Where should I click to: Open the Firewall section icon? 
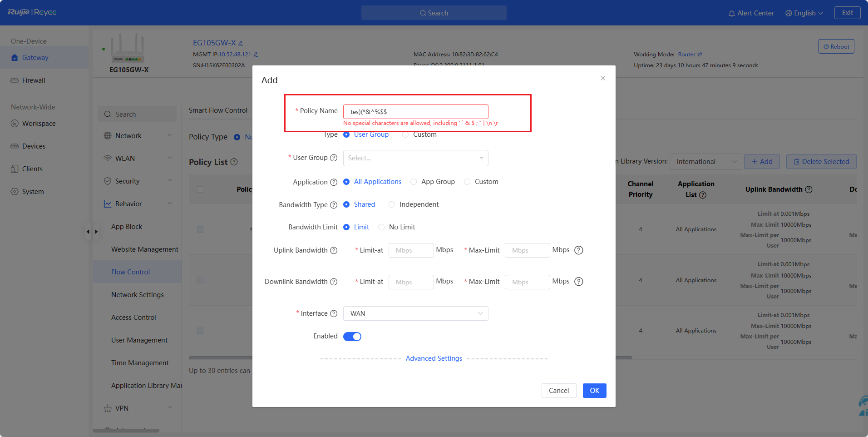(x=15, y=80)
